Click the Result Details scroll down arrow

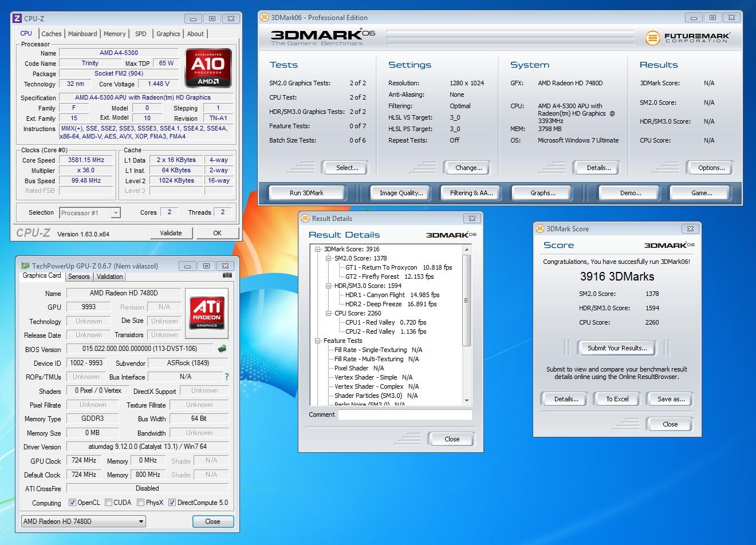click(x=466, y=400)
